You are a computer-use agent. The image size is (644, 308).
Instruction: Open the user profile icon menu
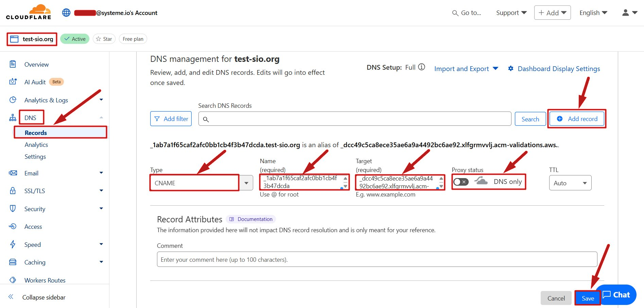(629, 13)
